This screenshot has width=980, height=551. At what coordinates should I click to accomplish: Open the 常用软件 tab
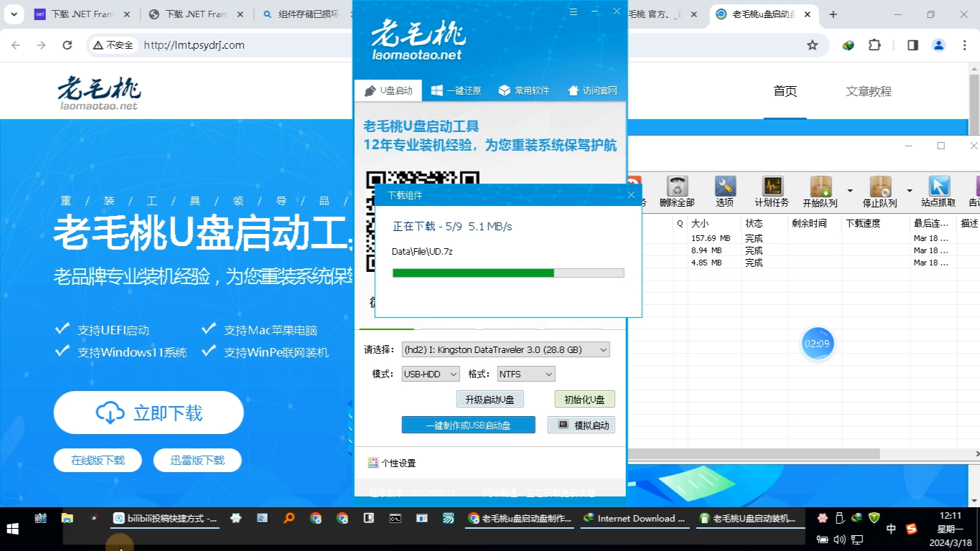coord(524,90)
